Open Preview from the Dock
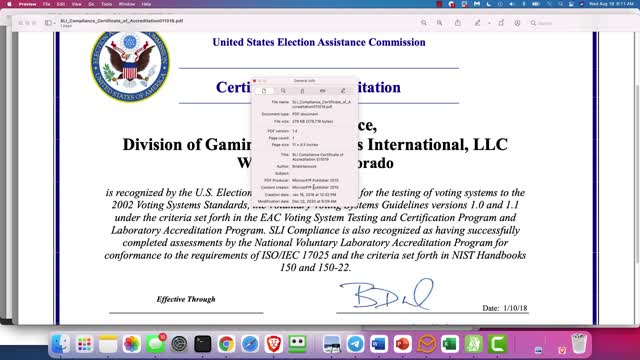Image resolution: width=640 pixels, height=360 pixels. 331,344
